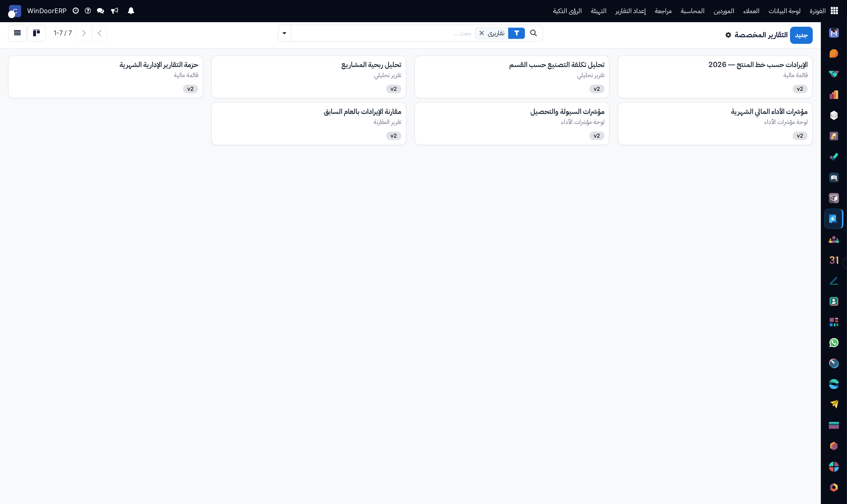Open the إعداد التقارير menu
The height and width of the screenshot is (504, 847).
(x=630, y=11)
